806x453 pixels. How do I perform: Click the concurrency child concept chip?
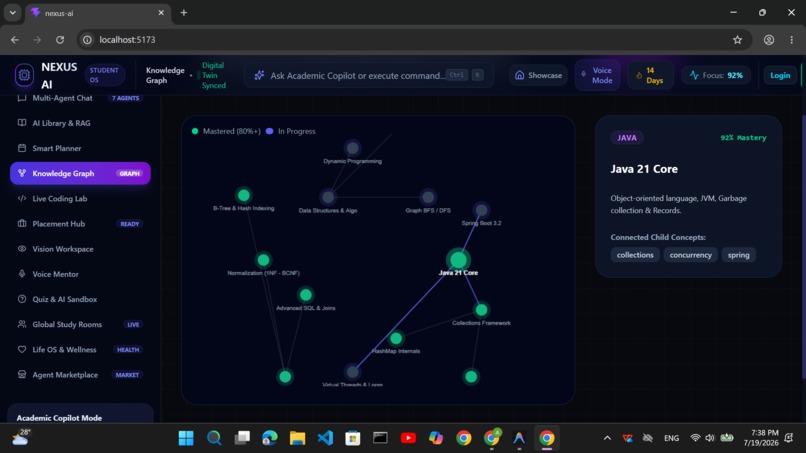(690, 255)
